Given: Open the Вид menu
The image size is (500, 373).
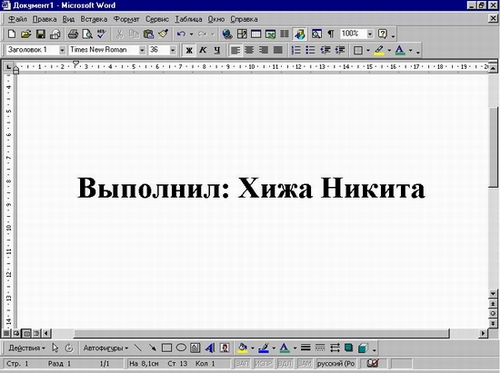Looking at the screenshot, I should point(68,19).
